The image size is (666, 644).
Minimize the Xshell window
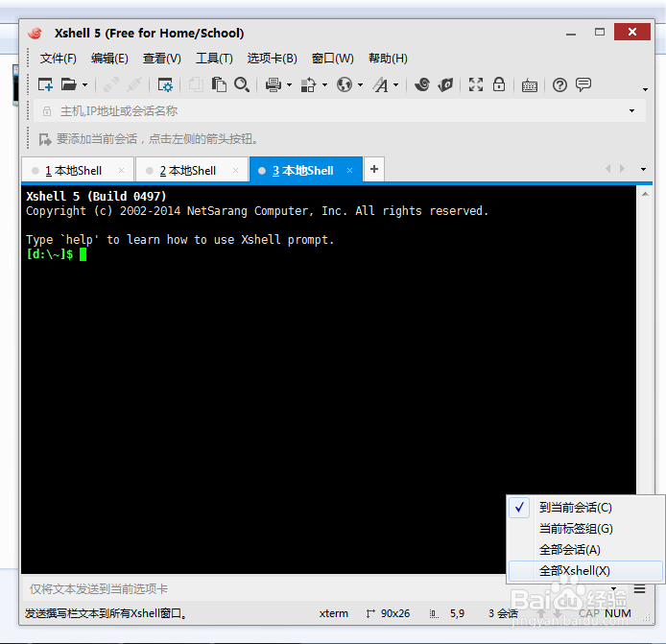pyautogui.click(x=571, y=33)
